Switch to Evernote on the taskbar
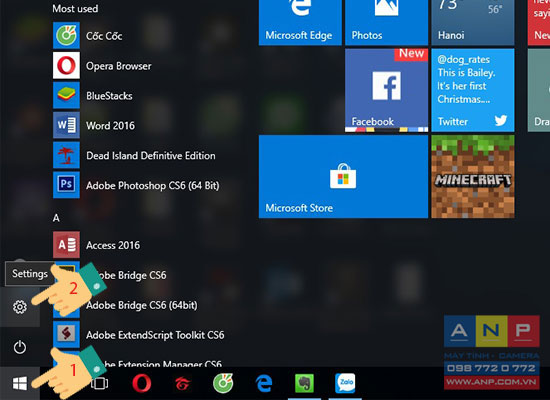Screen dimensions: 550x400 [304, 383]
